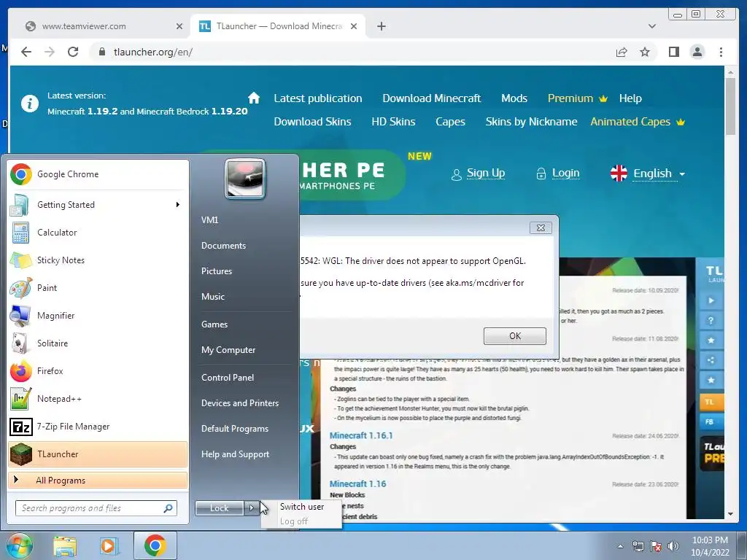Image resolution: width=747 pixels, height=560 pixels.
Task: Open Control Panel
Action: (x=228, y=378)
